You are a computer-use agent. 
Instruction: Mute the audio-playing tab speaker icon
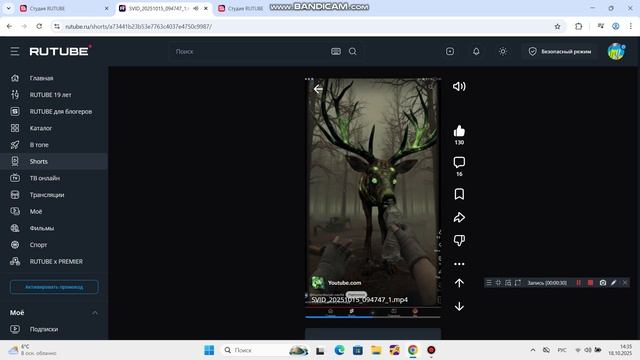tap(196, 9)
